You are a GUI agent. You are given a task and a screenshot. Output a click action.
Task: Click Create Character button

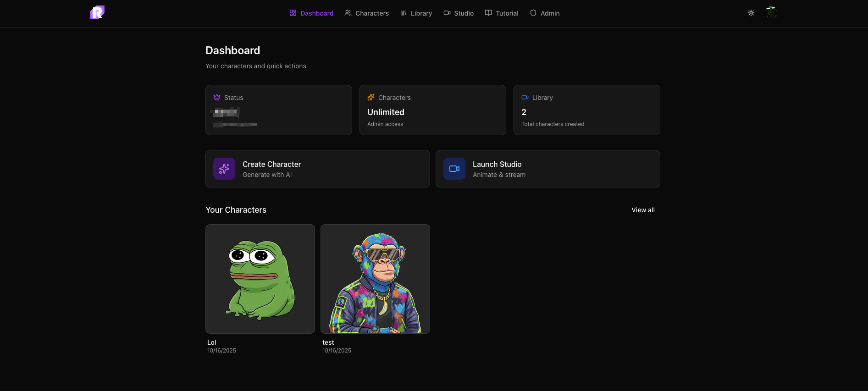[318, 169]
